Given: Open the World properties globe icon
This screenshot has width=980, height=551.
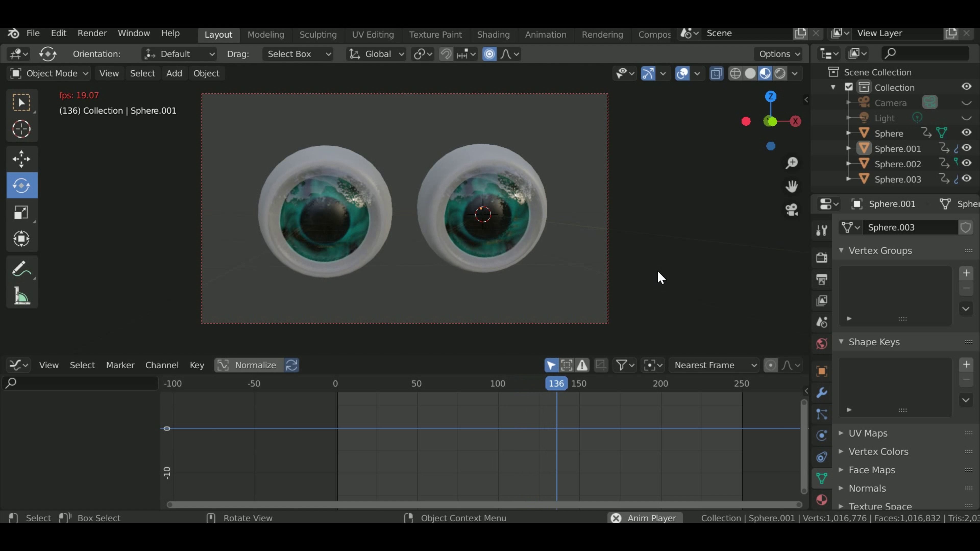Looking at the screenshot, I should 822,344.
